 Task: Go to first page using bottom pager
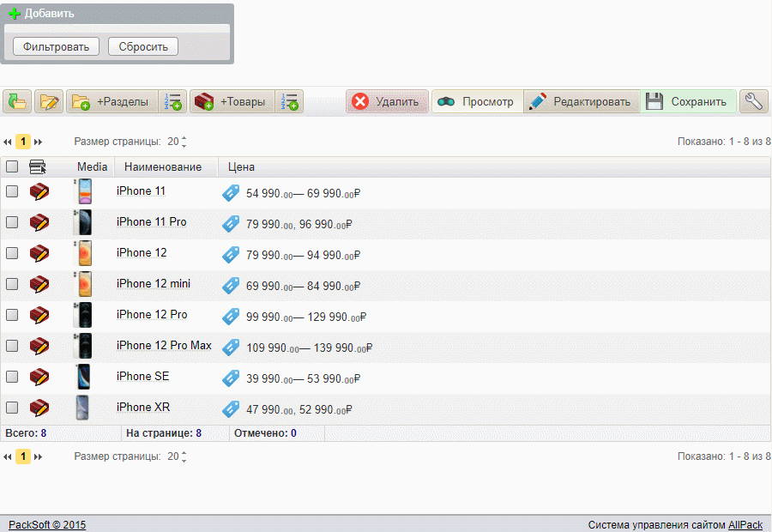coord(8,456)
